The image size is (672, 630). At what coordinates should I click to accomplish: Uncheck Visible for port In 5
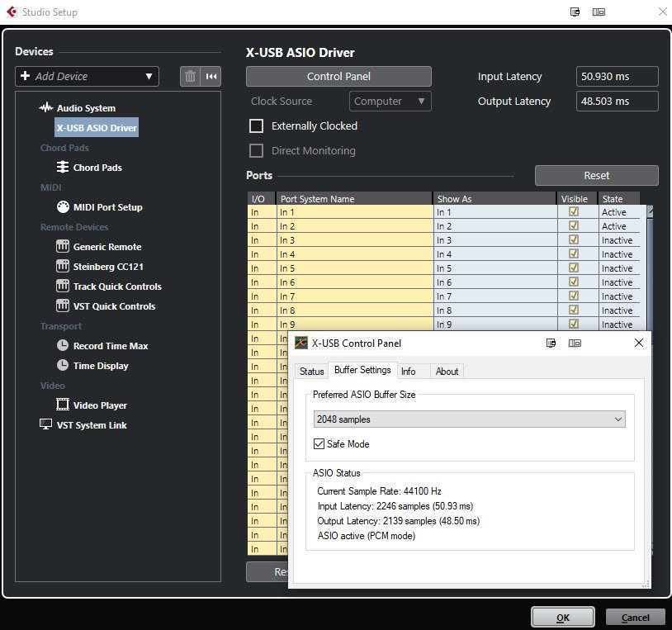click(574, 268)
